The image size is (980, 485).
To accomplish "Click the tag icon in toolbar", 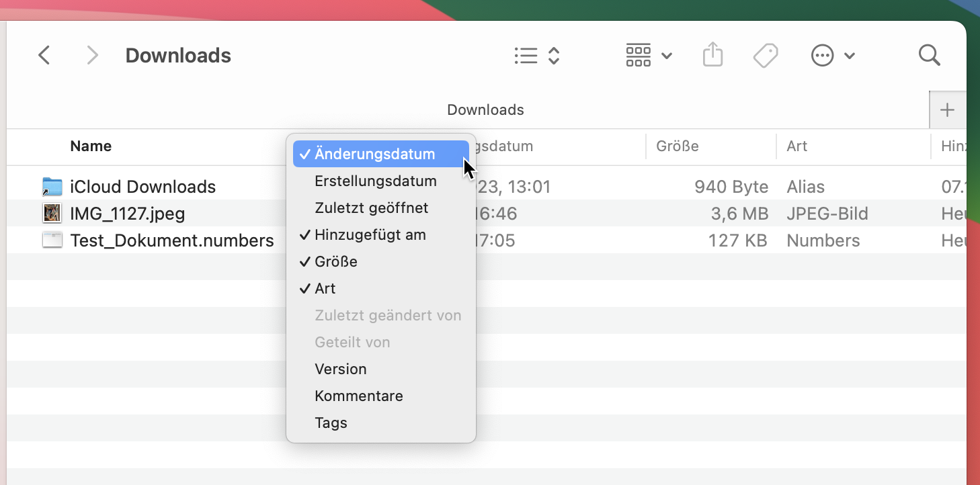I will coord(765,56).
